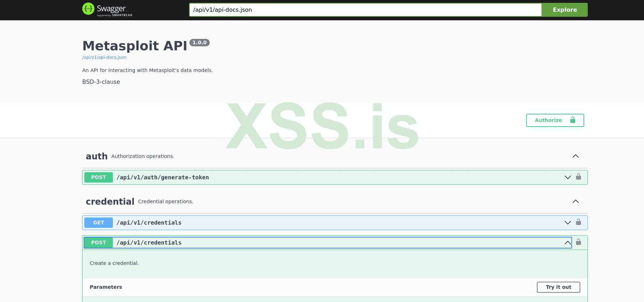Click the lock icon on GET credentials row
This screenshot has height=302, width=644.
[578, 222]
